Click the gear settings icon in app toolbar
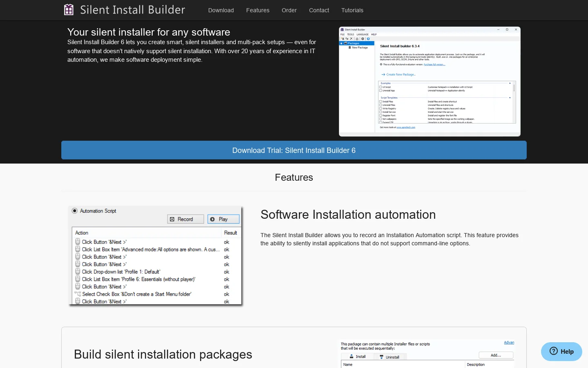The width and height of the screenshot is (588, 368). 363,39
